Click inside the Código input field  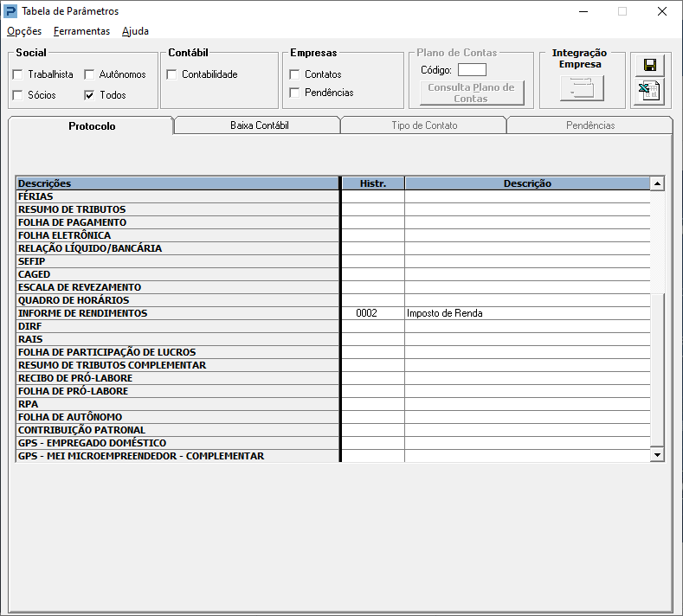pyautogui.click(x=472, y=70)
